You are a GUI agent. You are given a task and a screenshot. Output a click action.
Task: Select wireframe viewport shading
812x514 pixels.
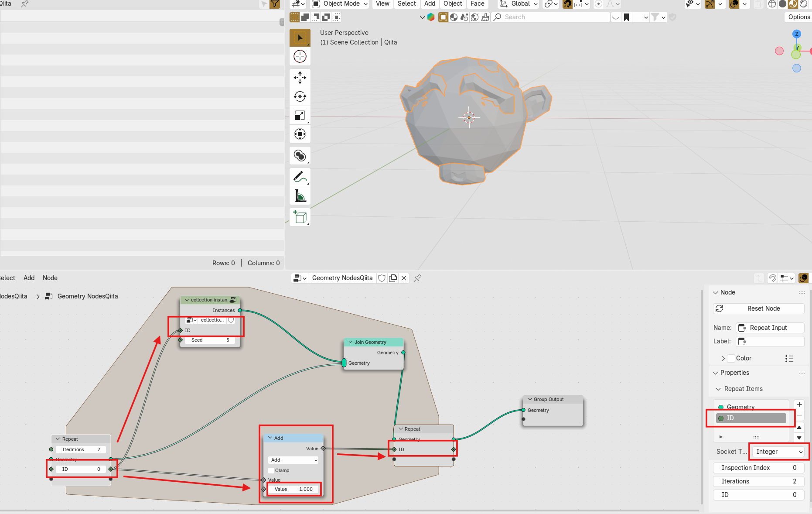772,4
